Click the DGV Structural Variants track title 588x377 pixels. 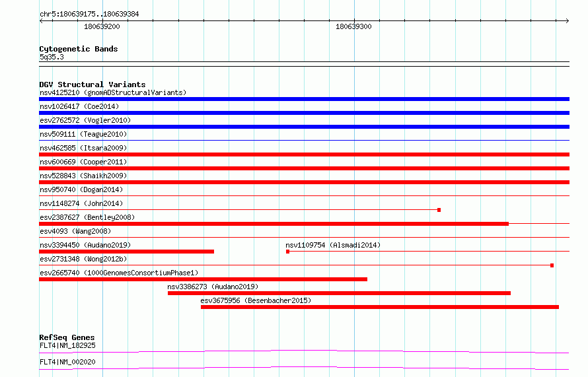(92, 85)
